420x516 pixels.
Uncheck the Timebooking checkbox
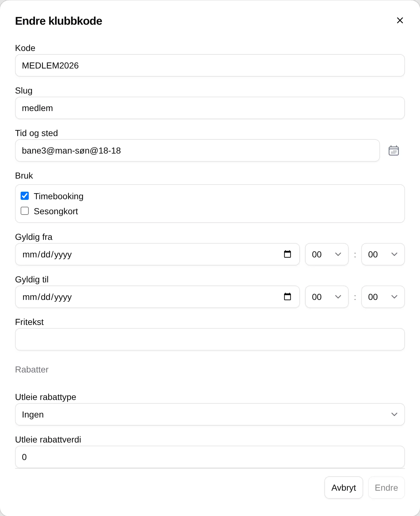[x=25, y=196]
